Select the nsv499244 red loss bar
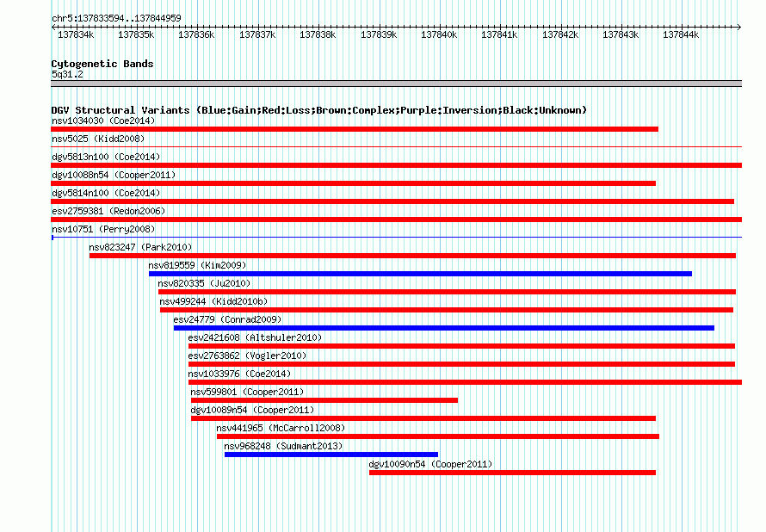The image size is (766, 532). pos(447,310)
